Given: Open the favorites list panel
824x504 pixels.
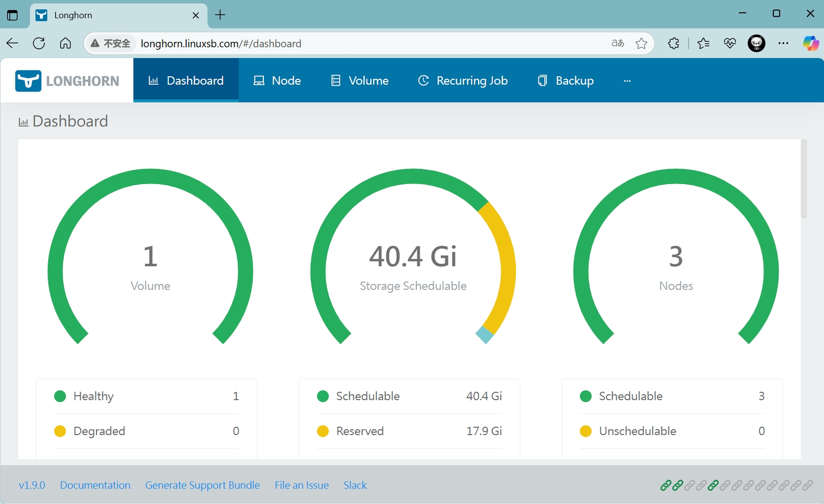Looking at the screenshot, I should 703,43.
